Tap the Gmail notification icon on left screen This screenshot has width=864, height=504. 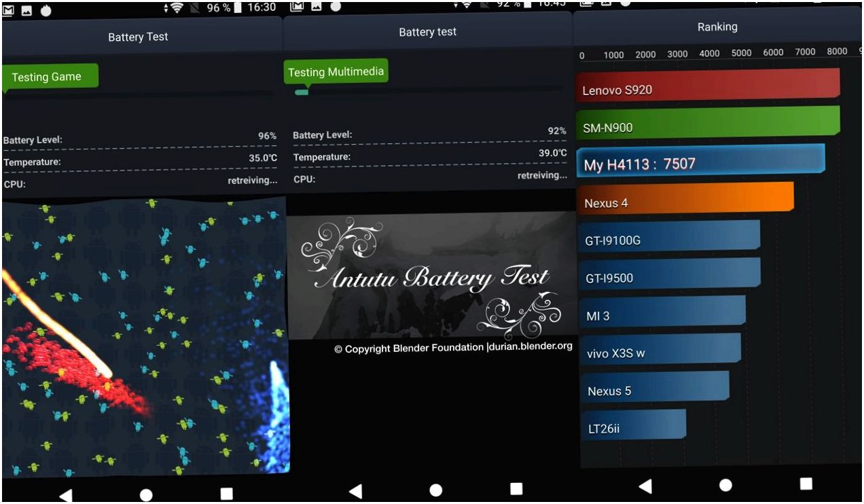click(9, 10)
